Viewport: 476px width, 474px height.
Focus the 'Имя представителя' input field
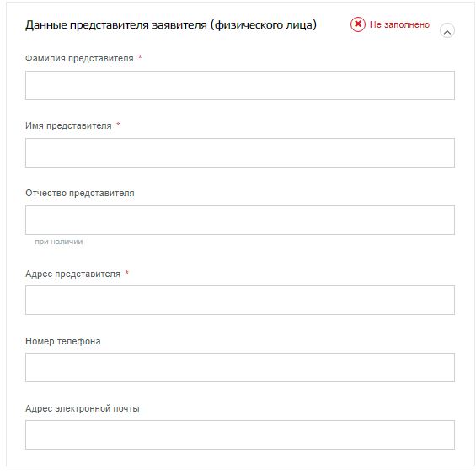pos(240,152)
